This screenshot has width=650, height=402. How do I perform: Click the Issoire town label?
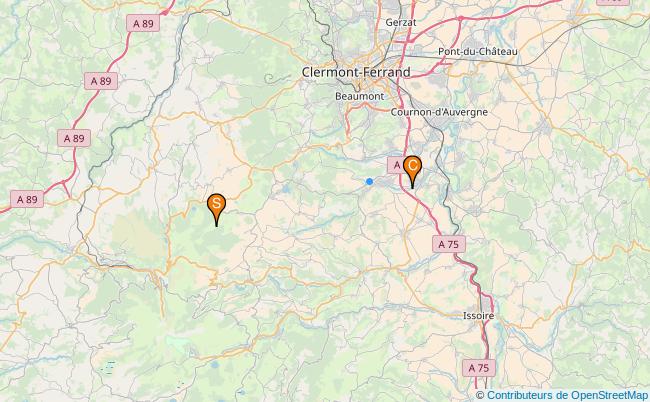click(478, 316)
